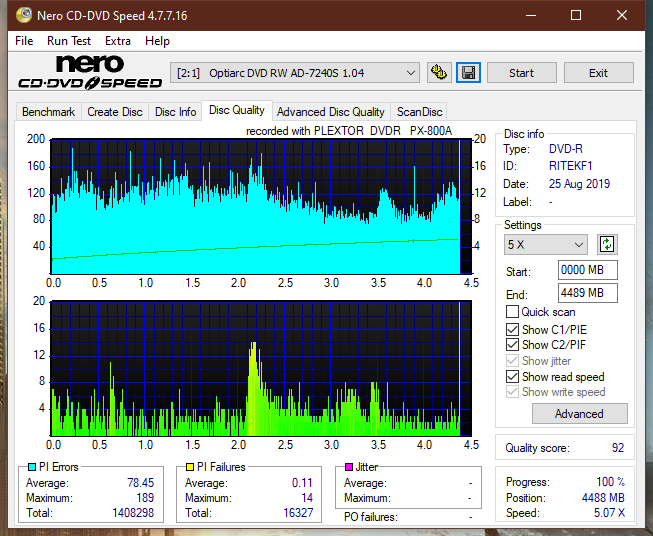Click the PI Errors average 78.45
The height and width of the screenshot is (536, 653).
point(140,483)
